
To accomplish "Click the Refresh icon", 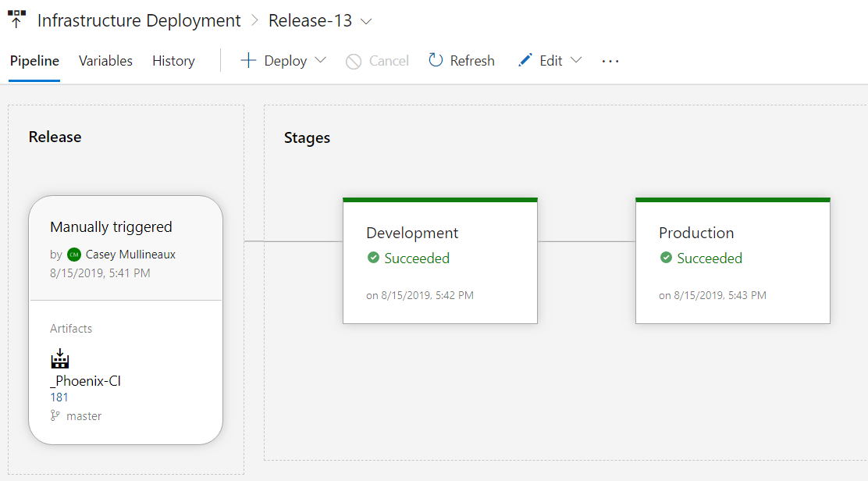I will 435,60.
